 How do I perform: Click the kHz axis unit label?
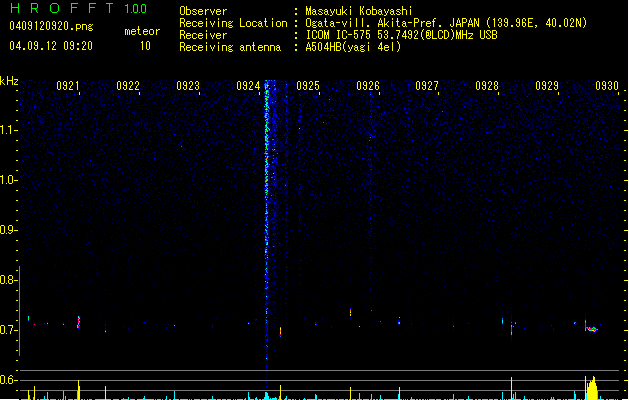click(9, 81)
